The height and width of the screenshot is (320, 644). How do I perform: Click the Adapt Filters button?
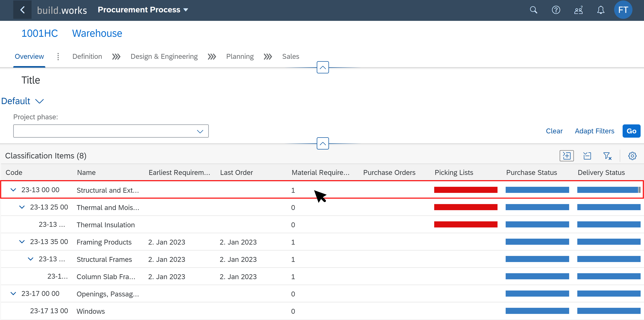point(594,131)
